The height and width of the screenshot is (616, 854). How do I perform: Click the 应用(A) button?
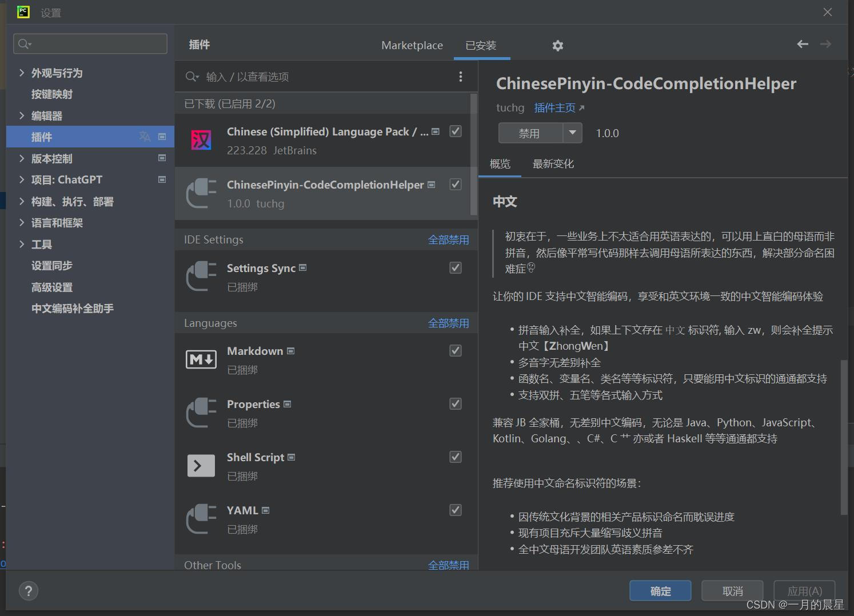(804, 591)
